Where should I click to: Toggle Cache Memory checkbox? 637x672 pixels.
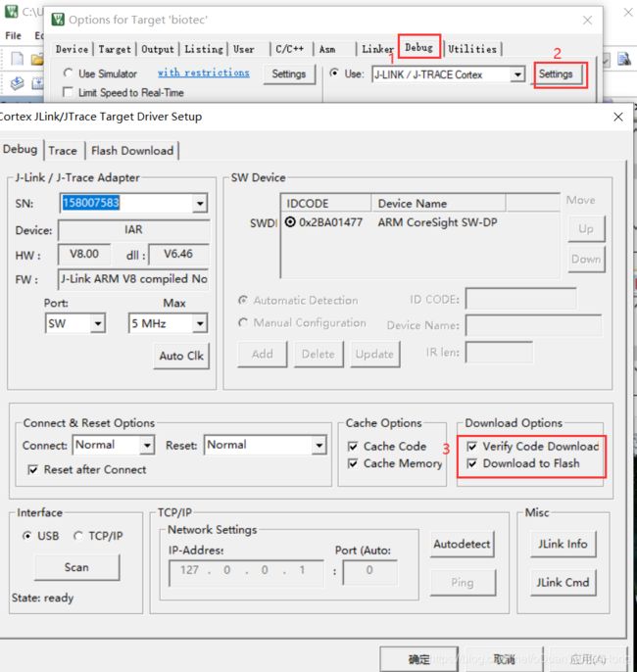(353, 463)
